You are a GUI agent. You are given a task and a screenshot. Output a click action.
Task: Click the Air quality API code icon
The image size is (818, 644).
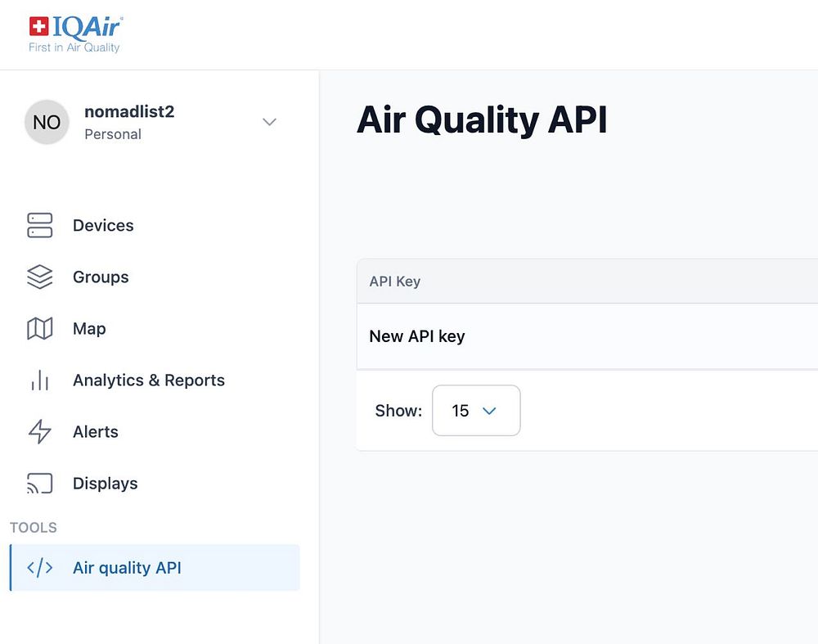point(39,567)
